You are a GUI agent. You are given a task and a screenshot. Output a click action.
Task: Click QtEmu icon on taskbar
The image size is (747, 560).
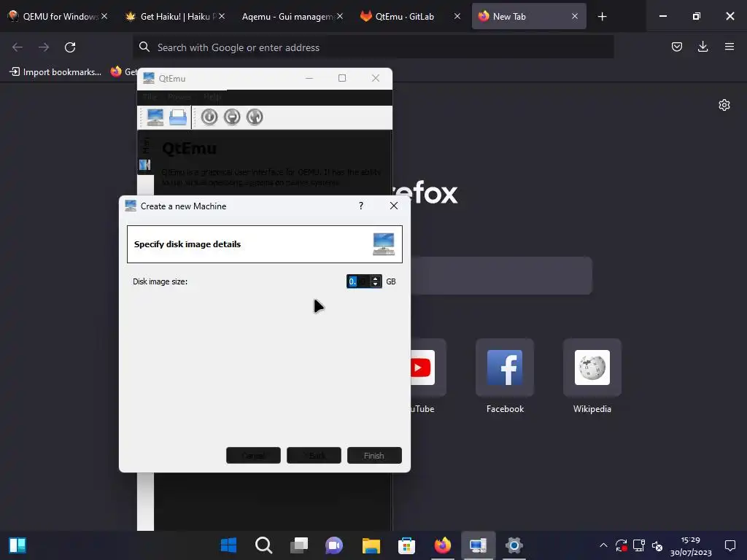(x=478, y=545)
